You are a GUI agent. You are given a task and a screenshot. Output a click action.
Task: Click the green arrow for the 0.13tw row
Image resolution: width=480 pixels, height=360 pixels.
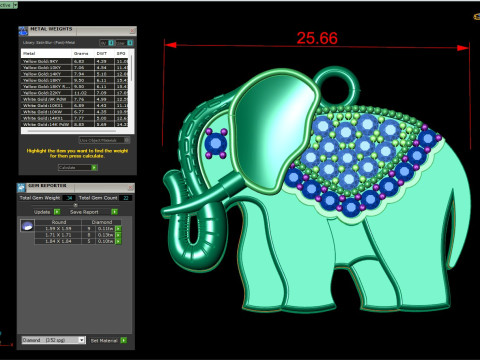pyautogui.click(x=118, y=235)
